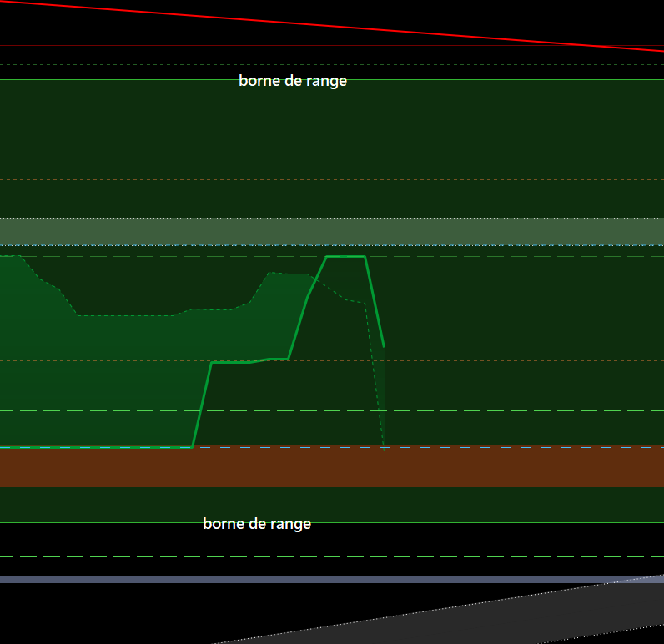Click the thin dark red horizontal line
The height and width of the screenshot is (644, 664).
point(332,45)
